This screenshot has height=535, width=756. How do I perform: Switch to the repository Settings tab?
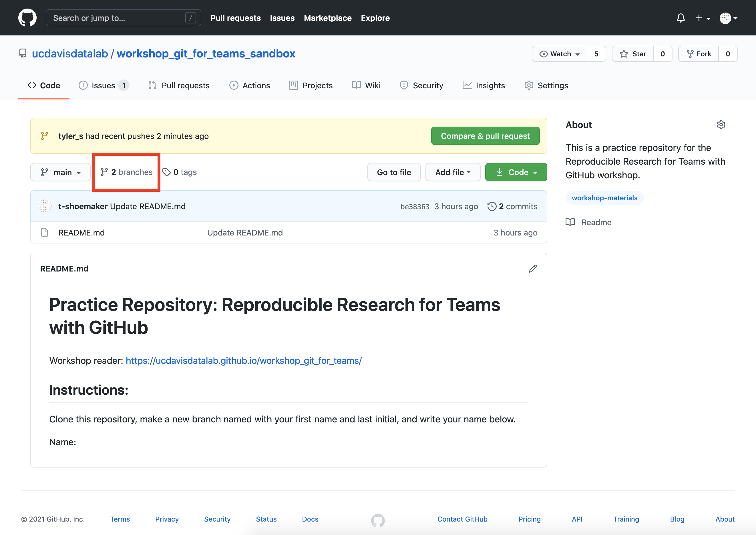[546, 85]
